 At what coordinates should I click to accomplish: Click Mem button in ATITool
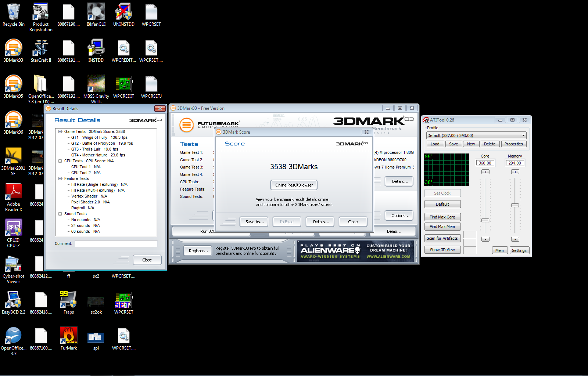[499, 250]
